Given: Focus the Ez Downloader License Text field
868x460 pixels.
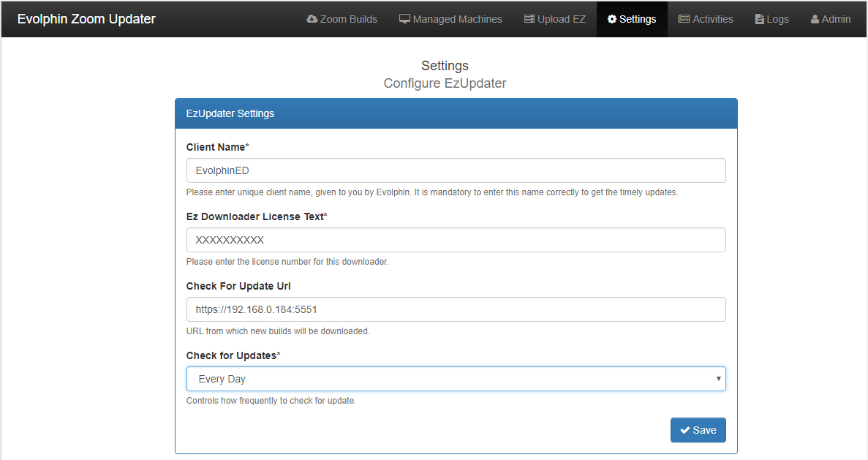Looking at the screenshot, I should coord(456,240).
